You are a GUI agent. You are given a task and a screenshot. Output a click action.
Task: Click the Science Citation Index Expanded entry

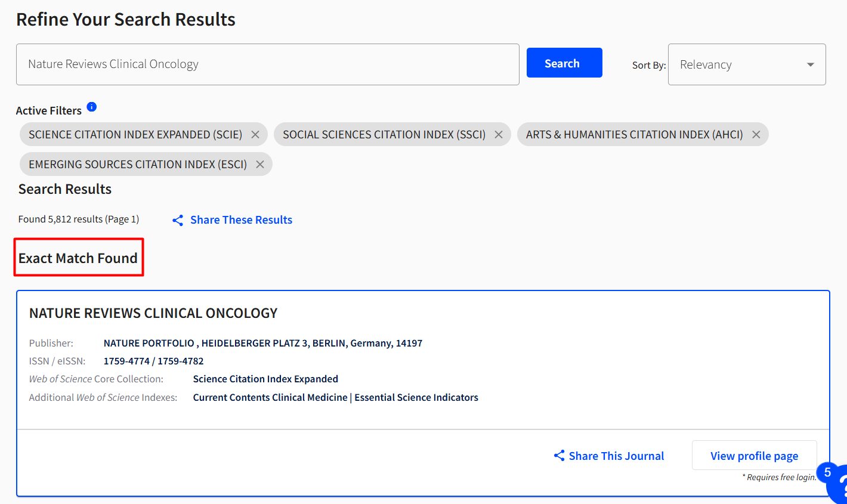265,379
